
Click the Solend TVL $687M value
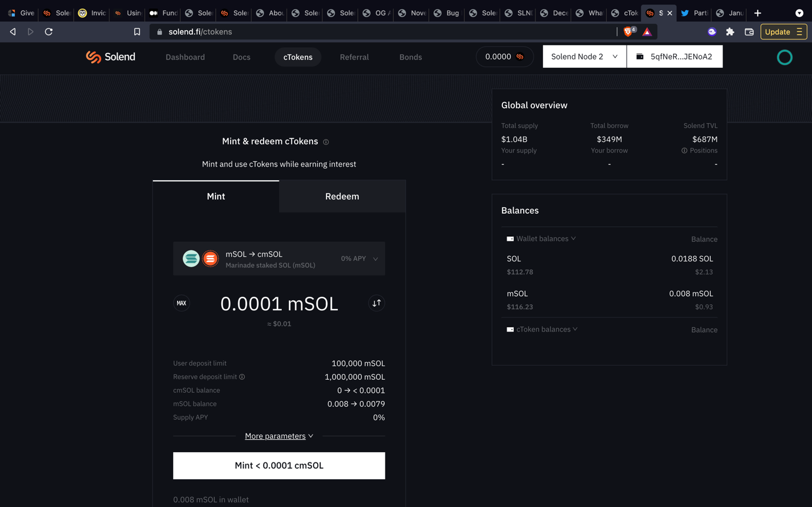point(705,140)
